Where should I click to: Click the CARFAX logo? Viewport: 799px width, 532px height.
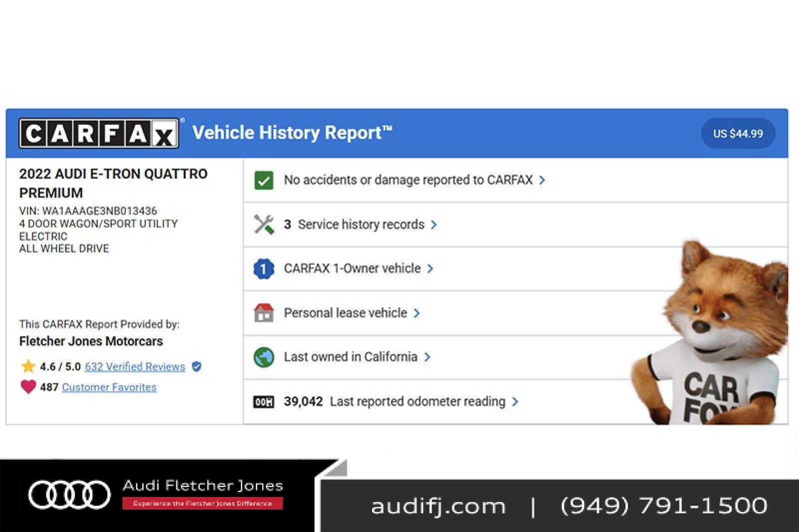point(98,133)
